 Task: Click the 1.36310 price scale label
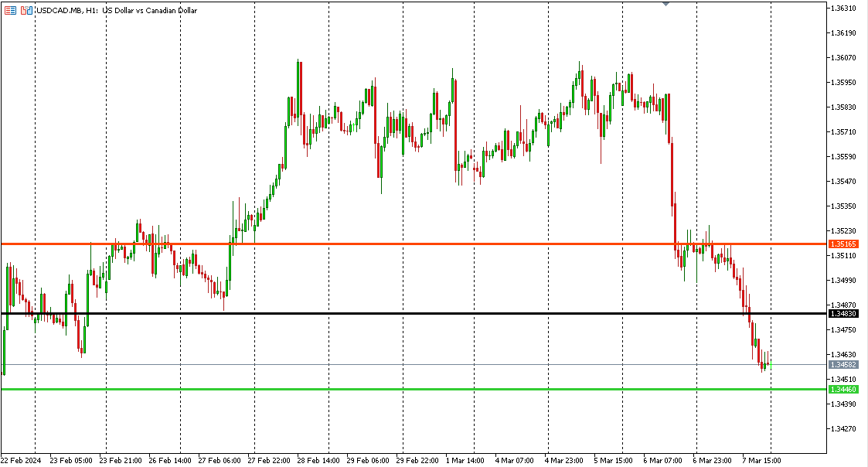842,9
